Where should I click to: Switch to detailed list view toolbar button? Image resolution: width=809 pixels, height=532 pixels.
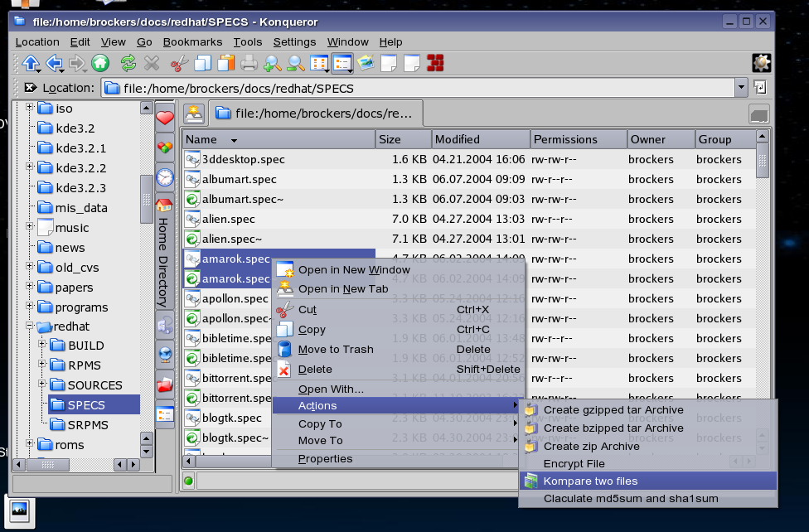point(342,64)
